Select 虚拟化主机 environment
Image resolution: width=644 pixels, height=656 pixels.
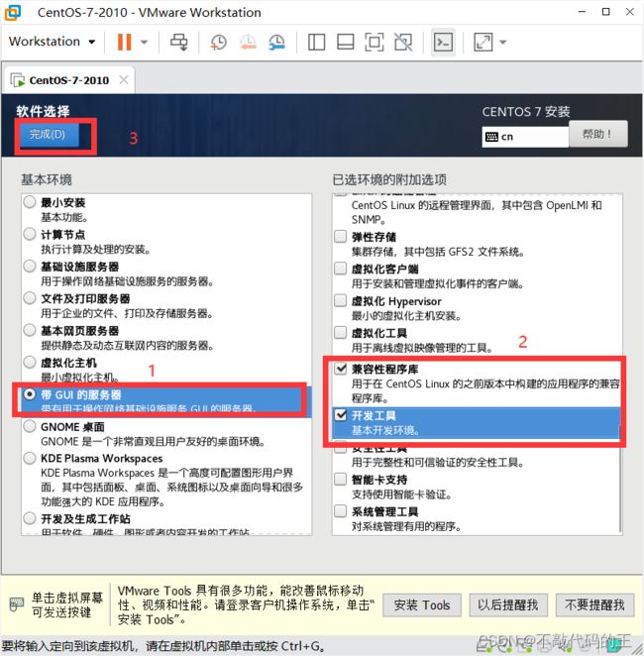[30, 362]
